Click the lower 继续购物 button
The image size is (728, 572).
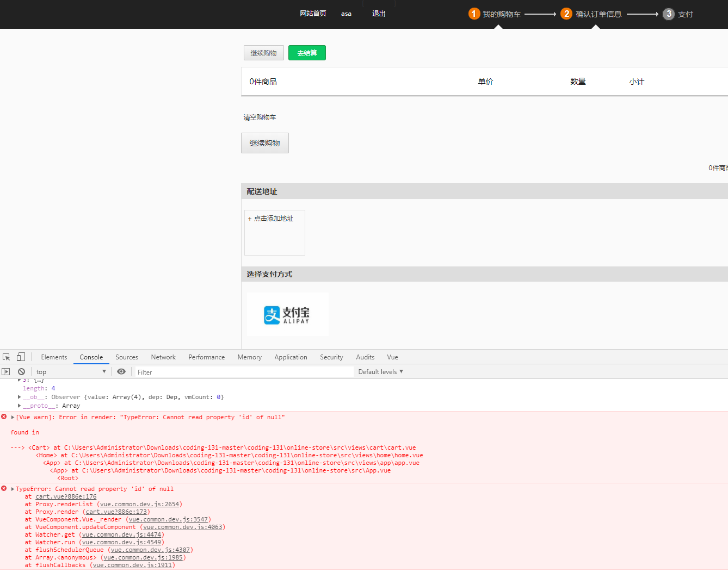pyautogui.click(x=265, y=143)
